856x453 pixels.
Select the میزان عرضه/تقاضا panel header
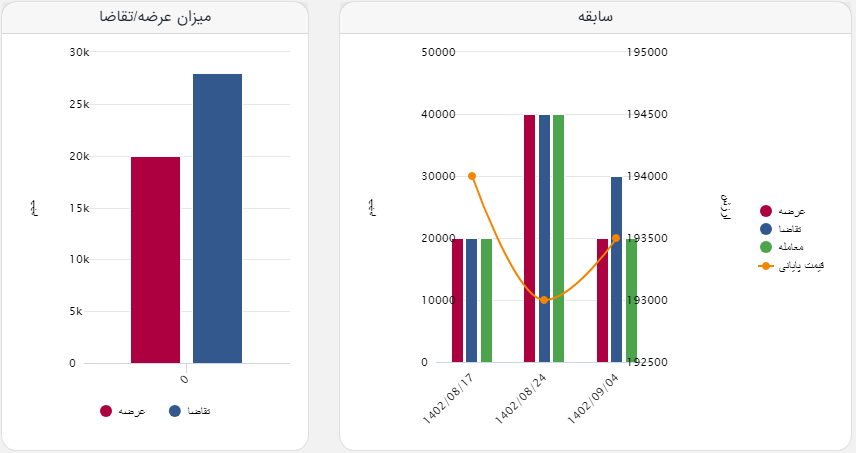coord(154,18)
